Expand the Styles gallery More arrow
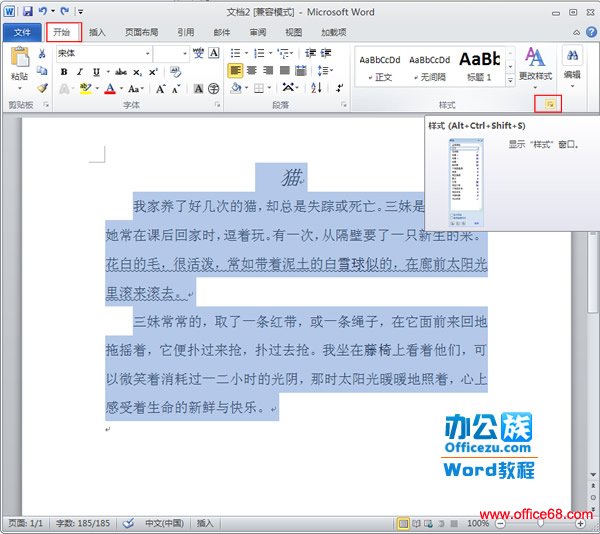 (510, 80)
